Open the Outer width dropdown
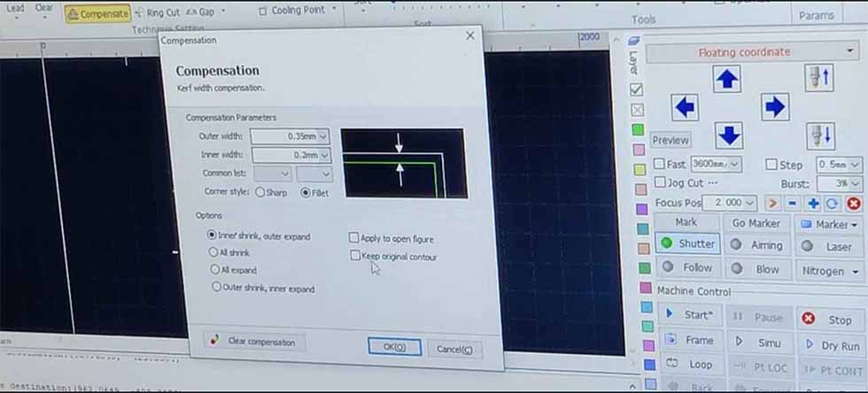Viewport: 868px width, 393px height. point(323,136)
